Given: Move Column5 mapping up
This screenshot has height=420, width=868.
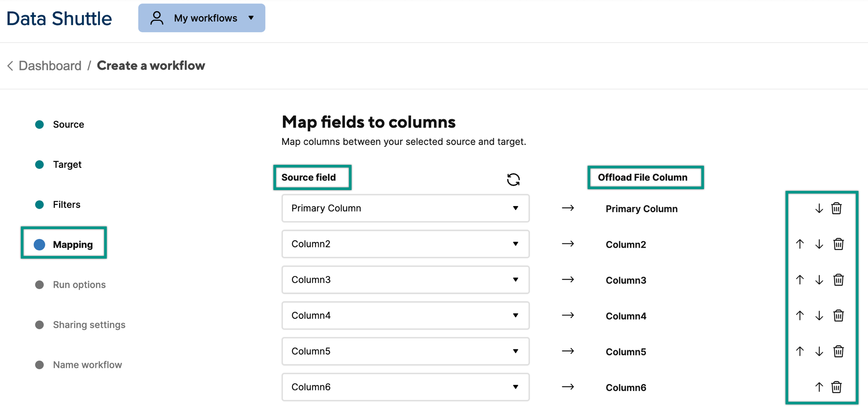Looking at the screenshot, I should (x=800, y=351).
